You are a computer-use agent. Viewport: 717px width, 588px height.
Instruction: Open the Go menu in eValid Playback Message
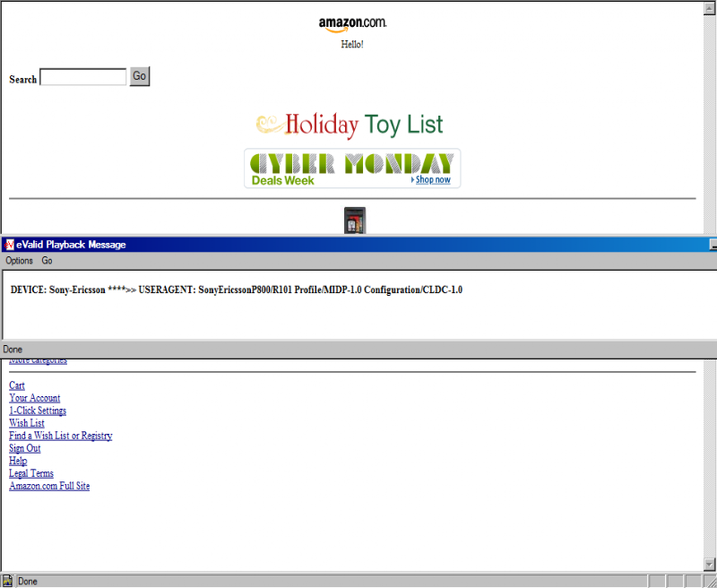[x=48, y=261]
